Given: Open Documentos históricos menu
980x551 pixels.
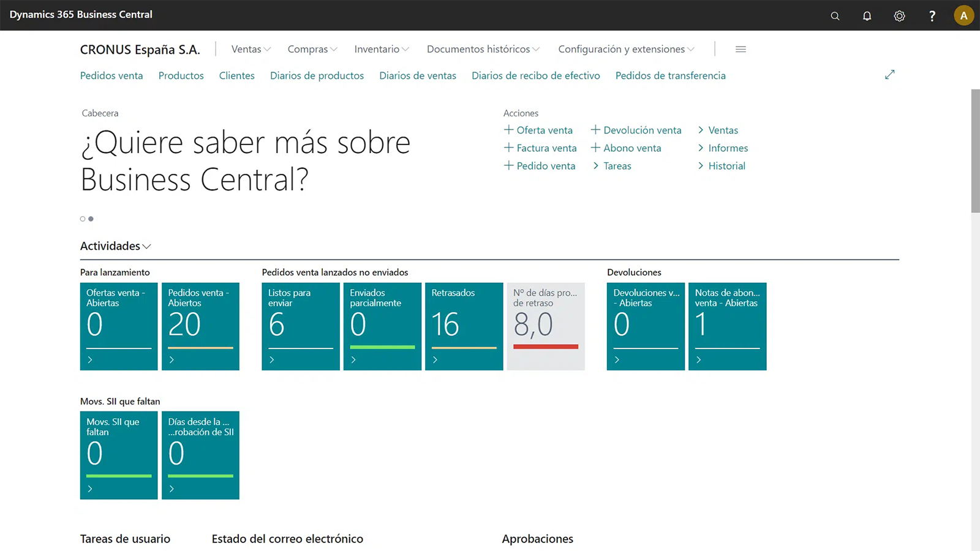Looking at the screenshot, I should coord(483,49).
